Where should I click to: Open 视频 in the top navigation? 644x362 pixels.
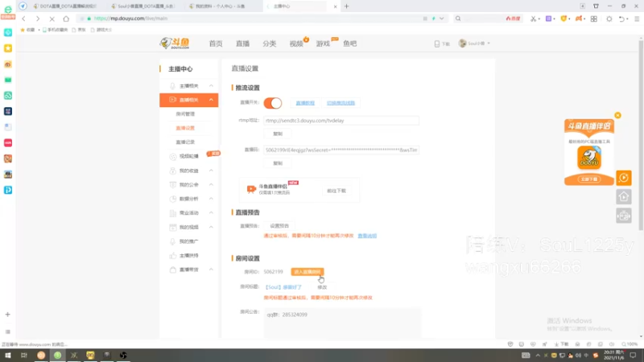click(296, 43)
